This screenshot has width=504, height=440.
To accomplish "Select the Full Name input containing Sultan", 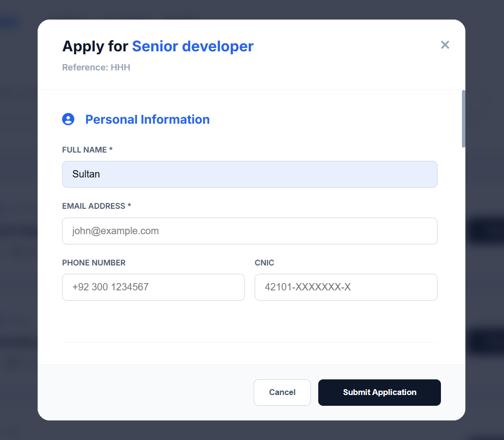I will (x=249, y=174).
